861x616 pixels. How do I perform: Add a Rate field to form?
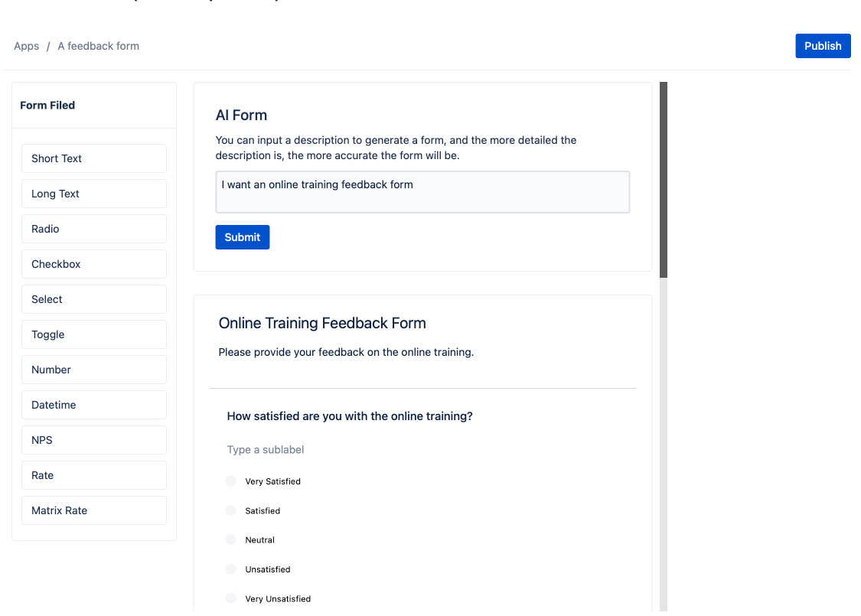point(93,475)
